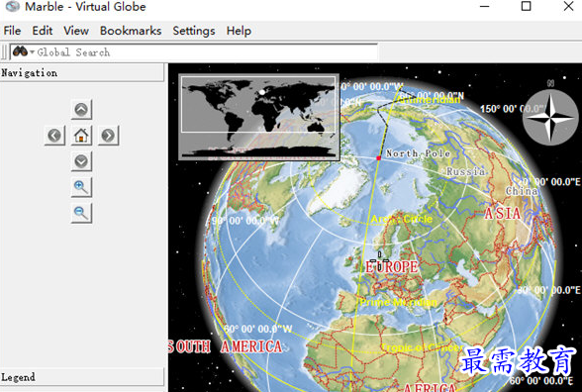Viewport: 582px width, 392px height.
Task: Click the China label on the globe
Action: point(522,191)
